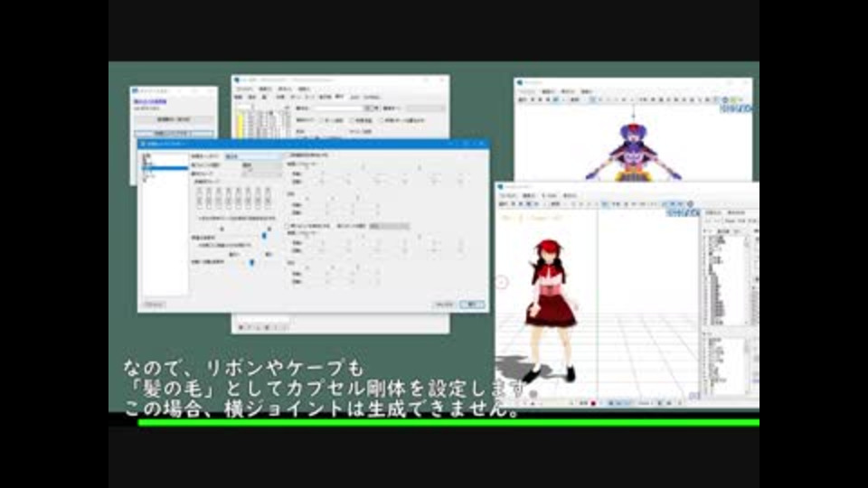The height and width of the screenshot is (488, 868).
Task: Select the highlighted entry in the dialog's preset list
Action: click(165, 168)
